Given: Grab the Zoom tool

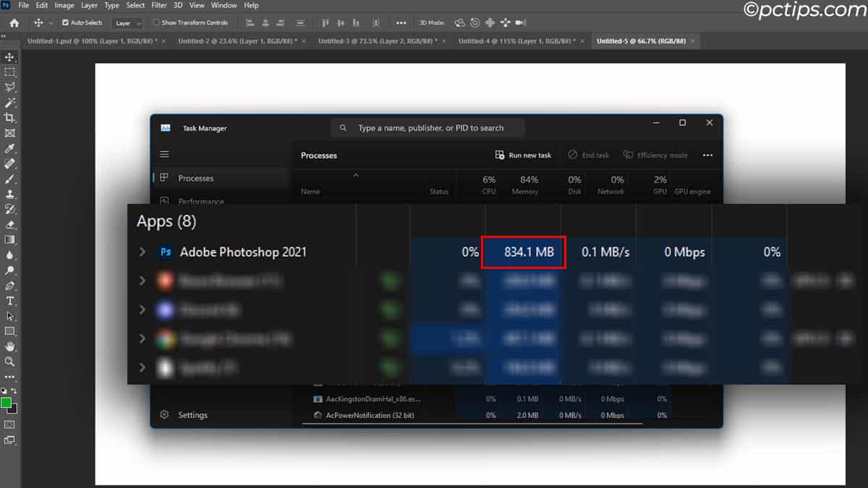Looking at the screenshot, I should (x=9, y=361).
